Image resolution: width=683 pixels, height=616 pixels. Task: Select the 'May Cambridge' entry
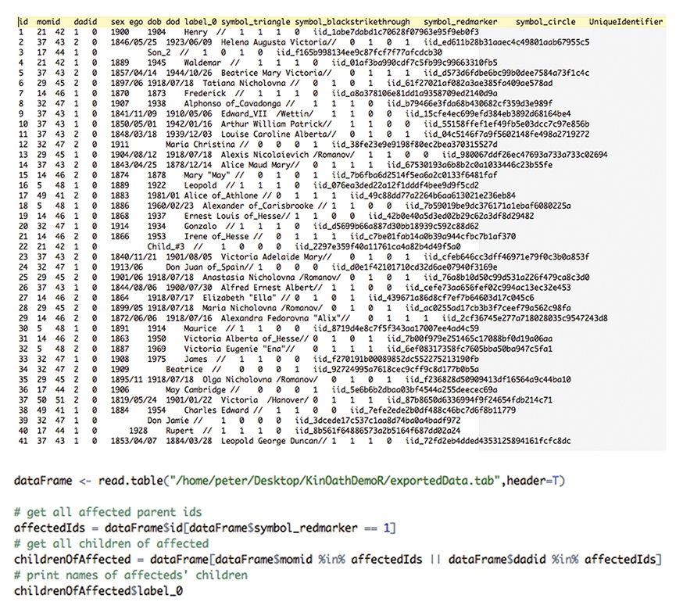click(195, 390)
